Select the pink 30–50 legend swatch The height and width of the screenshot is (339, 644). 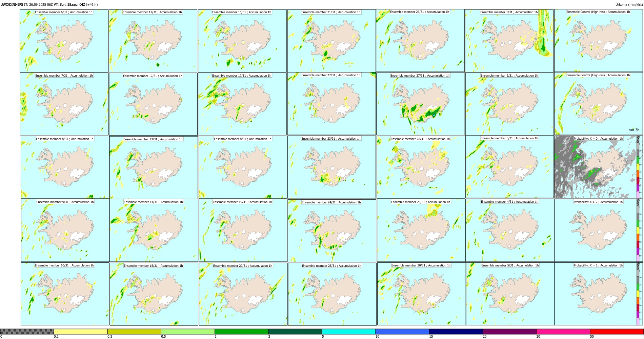click(x=563, y=332)
